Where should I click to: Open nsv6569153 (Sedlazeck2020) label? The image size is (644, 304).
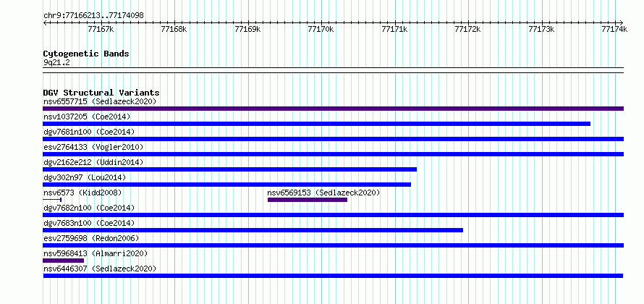coord(323,193)
